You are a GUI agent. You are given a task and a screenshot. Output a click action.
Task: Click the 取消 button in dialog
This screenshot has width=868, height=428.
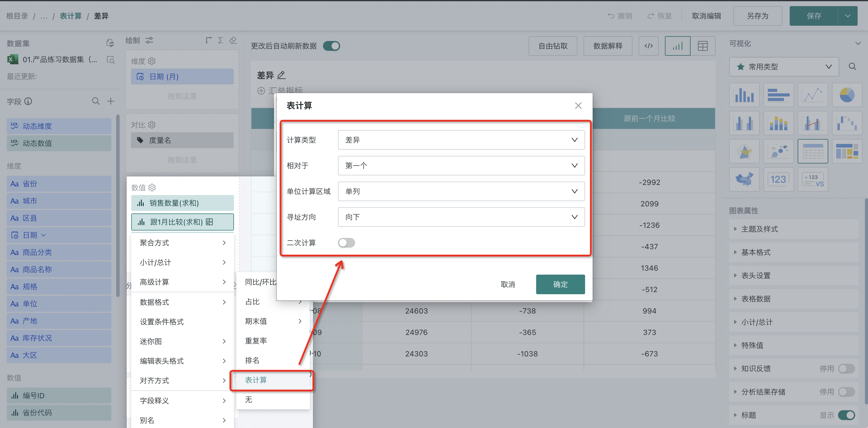(x=507, y=284)
